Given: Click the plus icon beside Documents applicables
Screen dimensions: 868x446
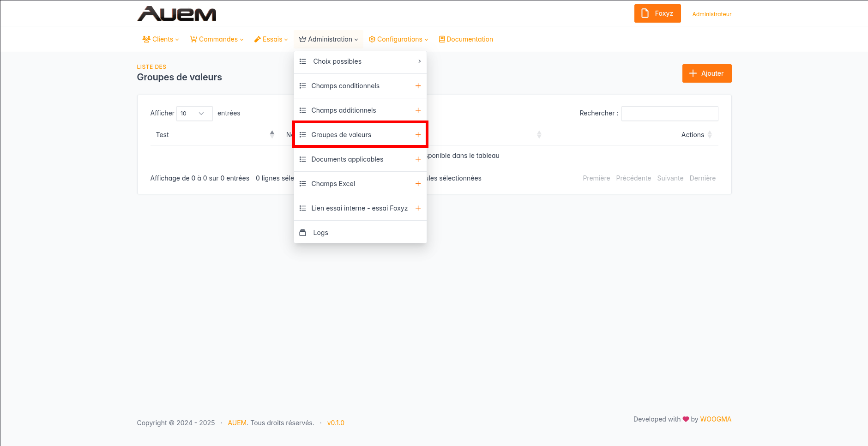Looking at the screenshot, I should (418, 159).
